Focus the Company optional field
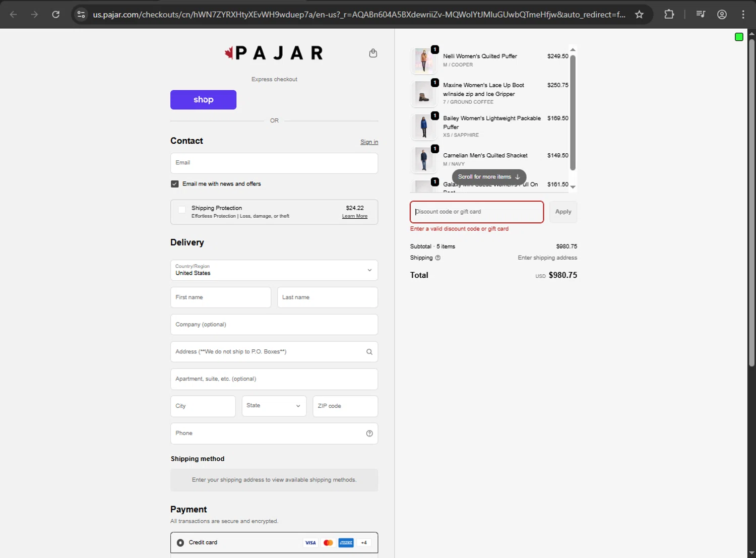Screen dimensions: 756x558 [274, 325]
